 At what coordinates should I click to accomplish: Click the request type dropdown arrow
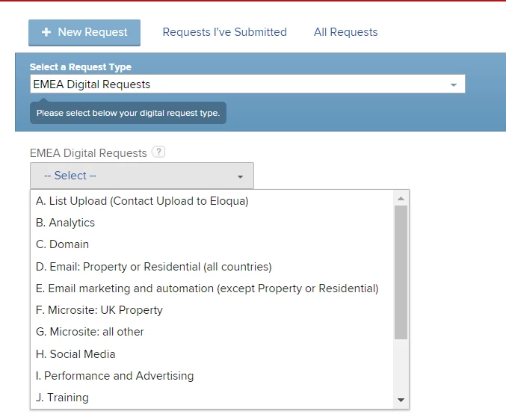point(454,85)
